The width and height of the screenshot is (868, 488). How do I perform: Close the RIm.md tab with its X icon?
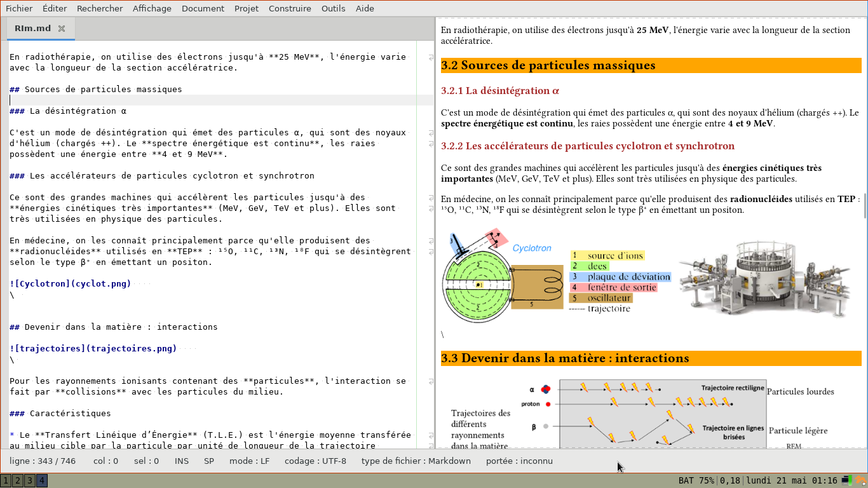tap(61, 28)
